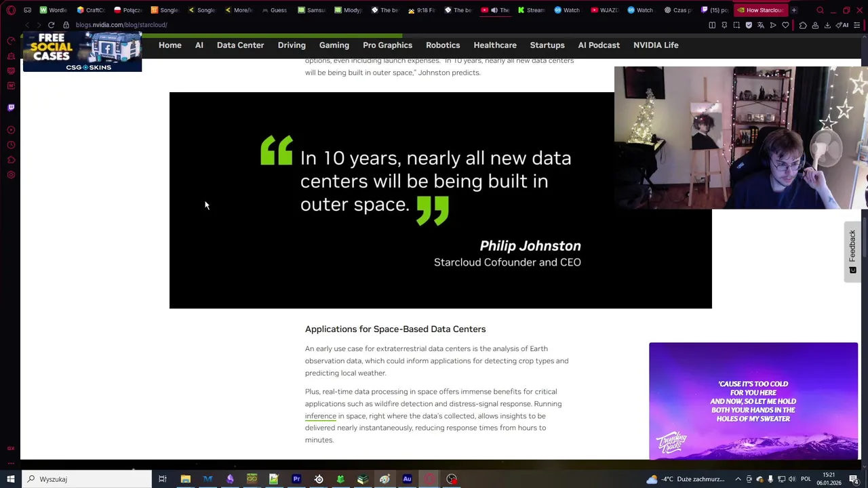868x488 pixels.
Task: Open Data Center in site navigation
Action: [240, 45]
